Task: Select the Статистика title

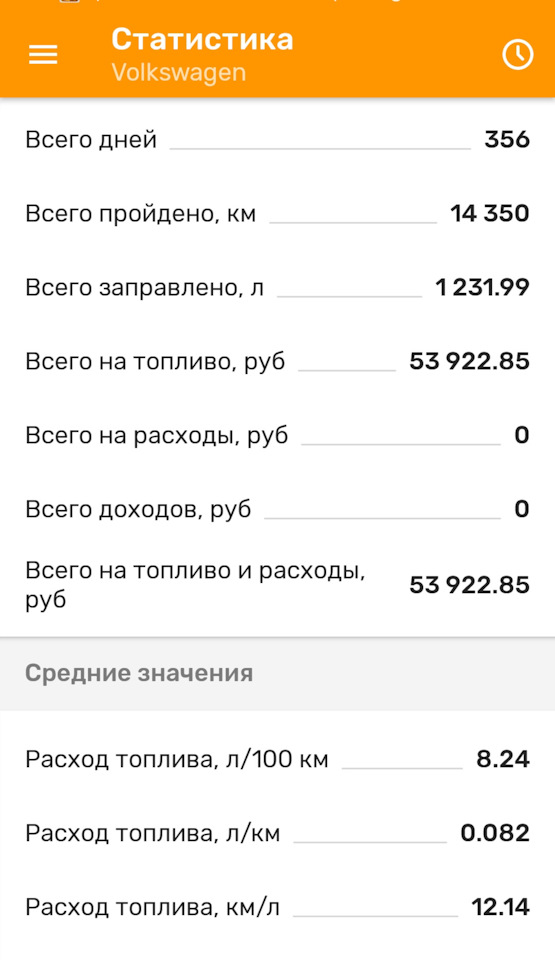Action: coord(202,39)
